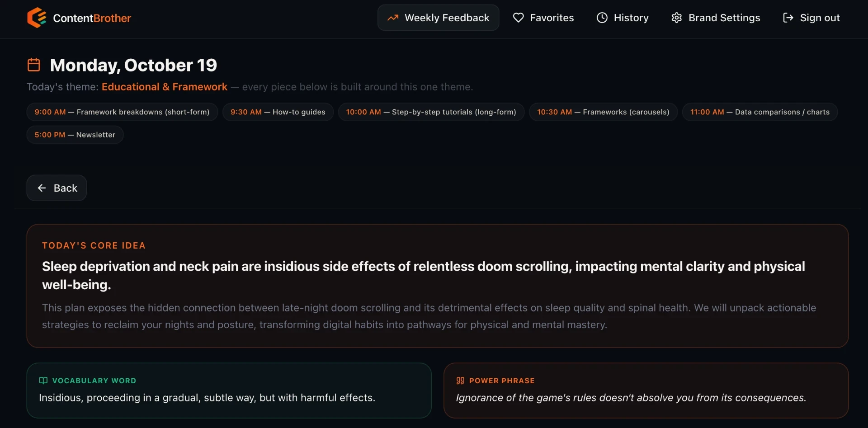Screen dimensions: 868x428
Task: Click the calendar icon beside Monday, October 19
Action: pyautogui.click(x=34, y=65)
